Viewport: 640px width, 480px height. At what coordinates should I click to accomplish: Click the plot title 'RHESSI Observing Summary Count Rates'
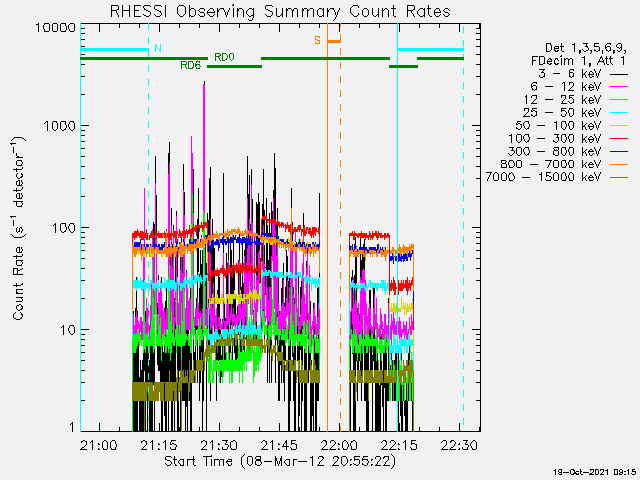(x=280, y=11)
